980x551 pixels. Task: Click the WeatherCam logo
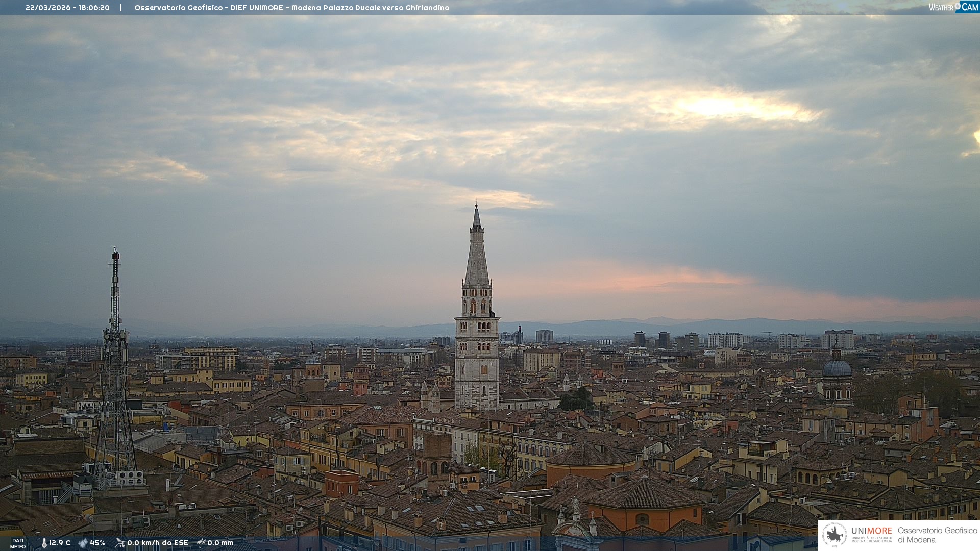tap(953, 7)
